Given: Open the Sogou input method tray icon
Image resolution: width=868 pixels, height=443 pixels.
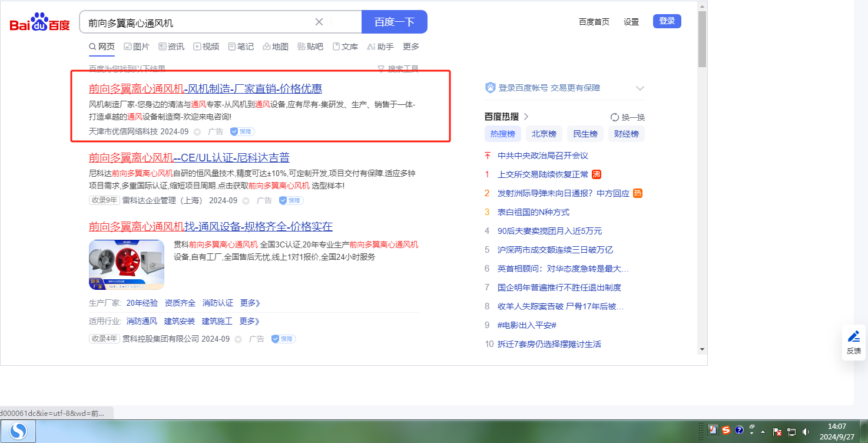Looking at the screenshot, I should [726, 430].
